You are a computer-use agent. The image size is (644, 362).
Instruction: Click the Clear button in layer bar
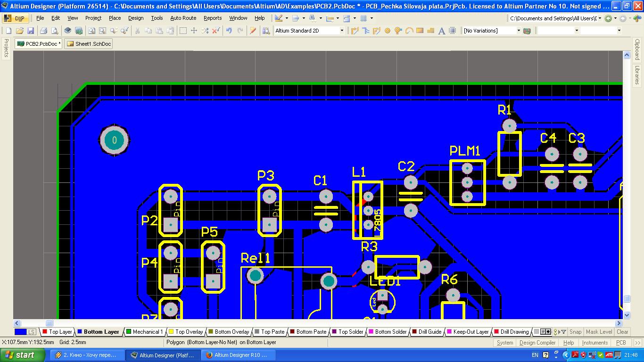[x=622, y=332]
